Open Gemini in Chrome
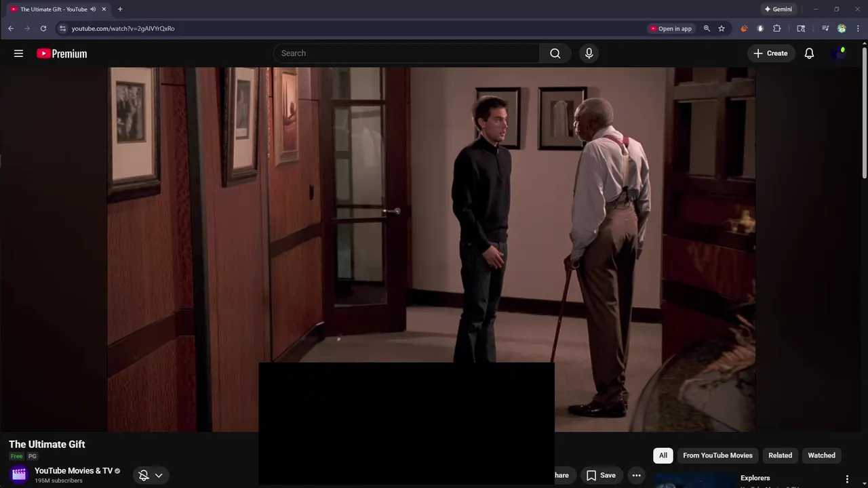The width and height of the screenshot is (868, 488). 778,9
